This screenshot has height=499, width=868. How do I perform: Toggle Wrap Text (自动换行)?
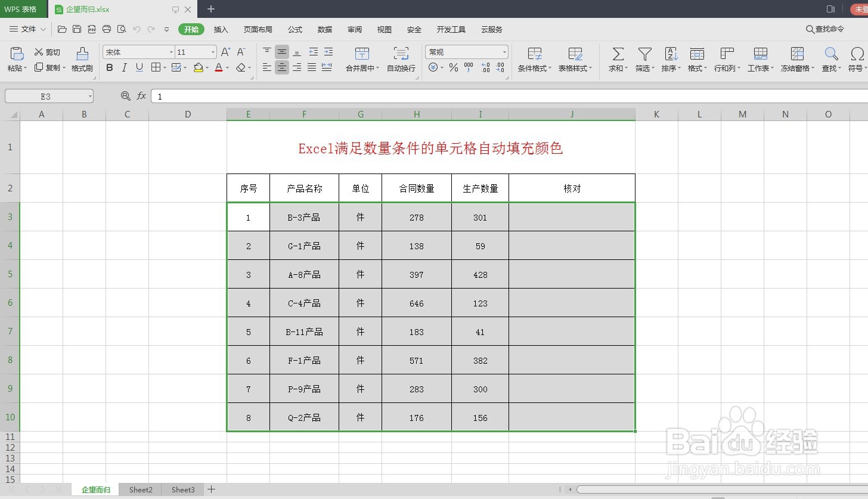[401, 60]
